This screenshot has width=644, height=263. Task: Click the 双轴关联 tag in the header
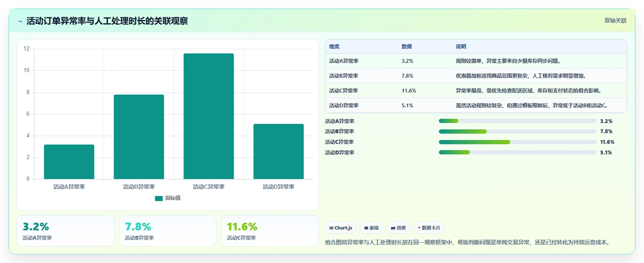(x=616, y=20)
